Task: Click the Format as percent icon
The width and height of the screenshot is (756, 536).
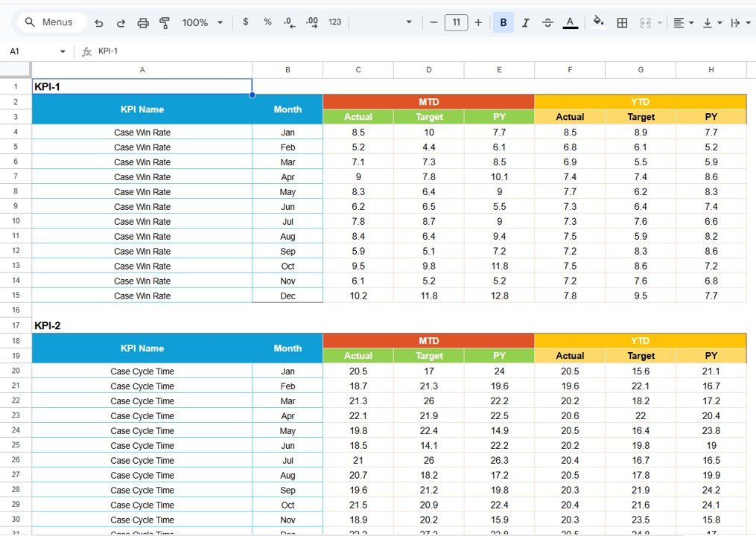Action: coord(267,22)
